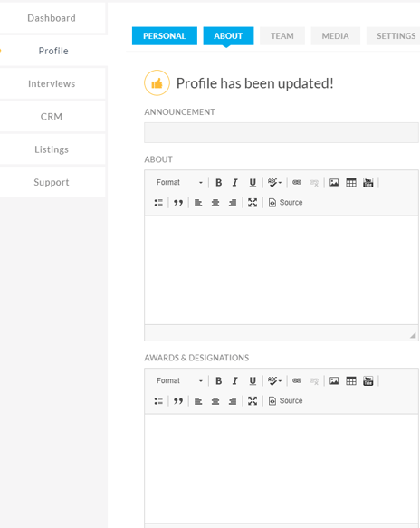Screen dimensions: 420x528
Task: Open the MEDIA tab
Action: pos(335,36)
